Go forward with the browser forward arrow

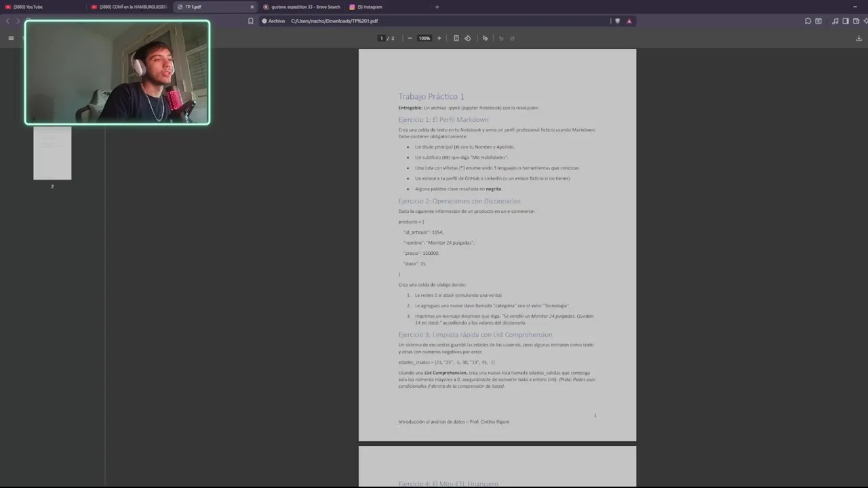pyautogui.click(x=18, y=21)
